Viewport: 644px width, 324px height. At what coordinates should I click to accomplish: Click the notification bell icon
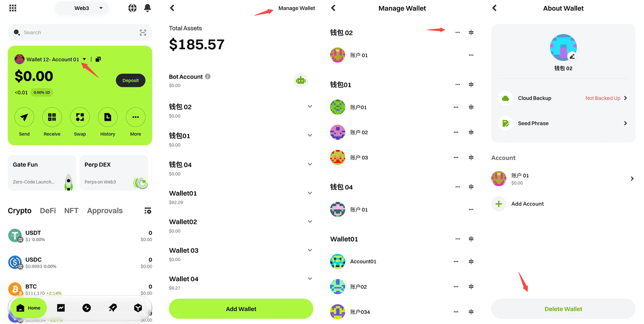(x=147, y=8)
